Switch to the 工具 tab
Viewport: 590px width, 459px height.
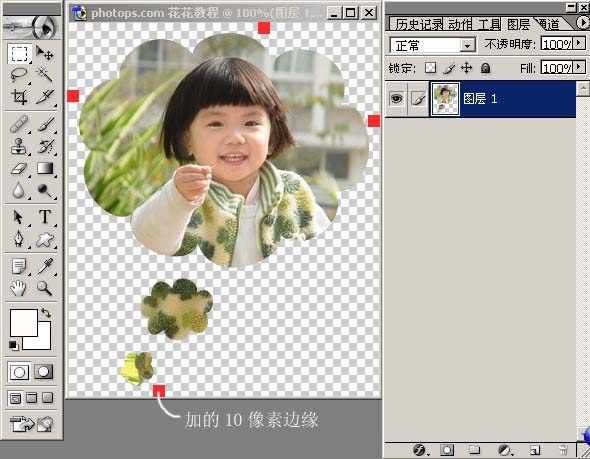[489, 24]
